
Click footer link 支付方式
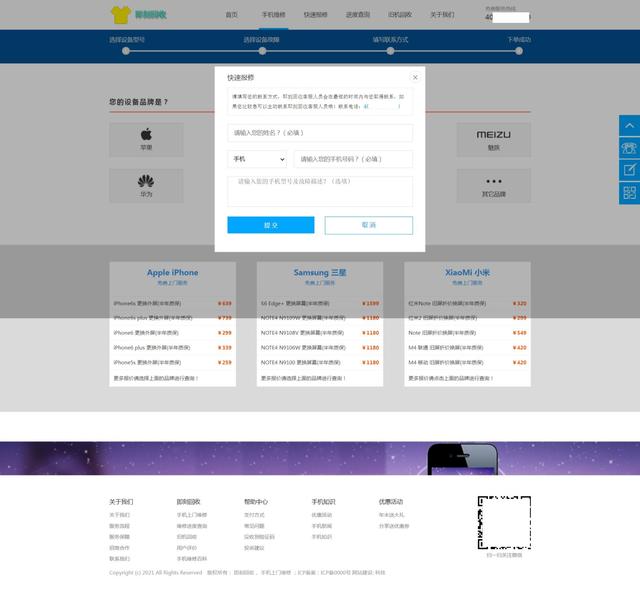[x=254, y=515]
